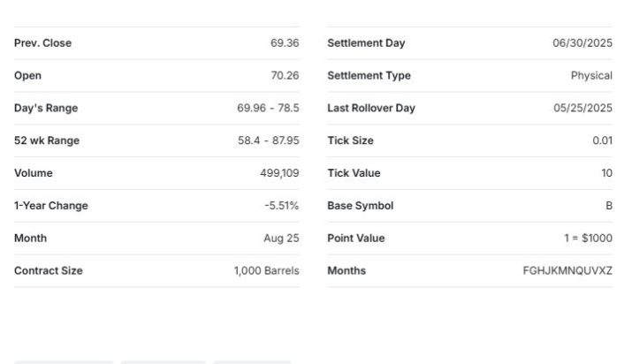Select the Day's Range value 69.96 - 78.5
This screenshot has width=632, height=364.
pyautogui.click(x=268, y=109)
